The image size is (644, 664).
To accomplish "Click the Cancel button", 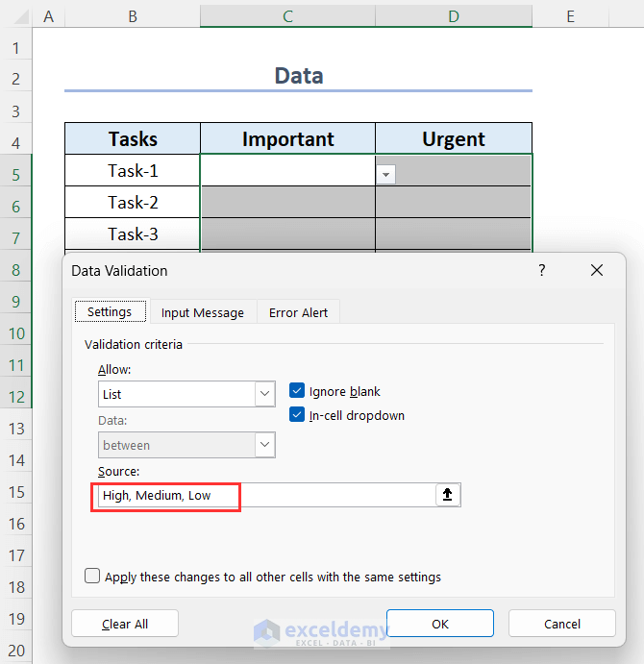I will coord(562,624).
